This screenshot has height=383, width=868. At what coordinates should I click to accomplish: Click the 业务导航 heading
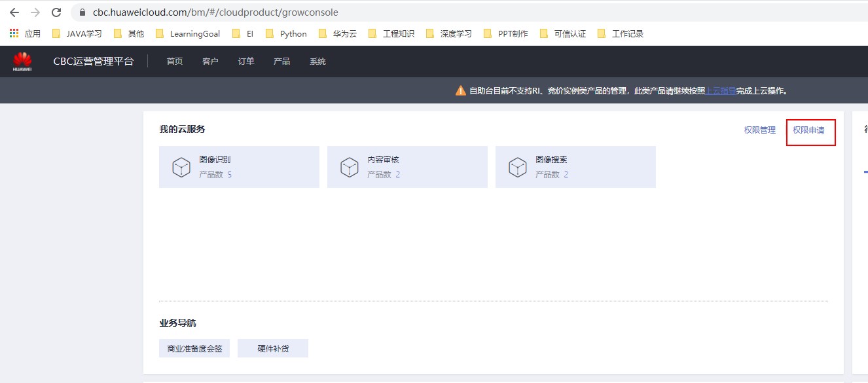tap(177, 323)
